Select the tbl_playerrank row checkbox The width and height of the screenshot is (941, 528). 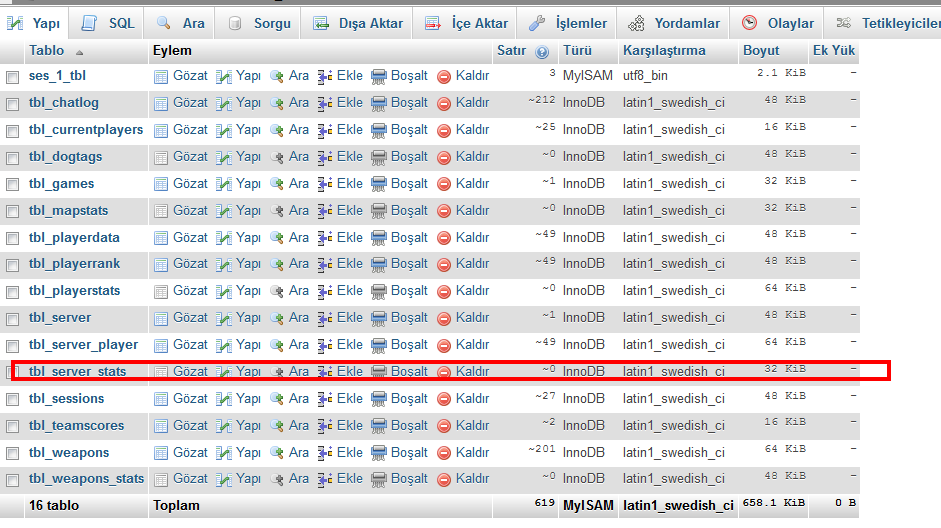coord(13,265)
